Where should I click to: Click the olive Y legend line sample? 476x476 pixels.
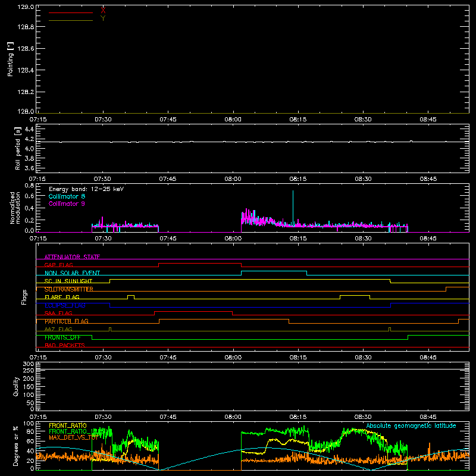coord(71,20)
